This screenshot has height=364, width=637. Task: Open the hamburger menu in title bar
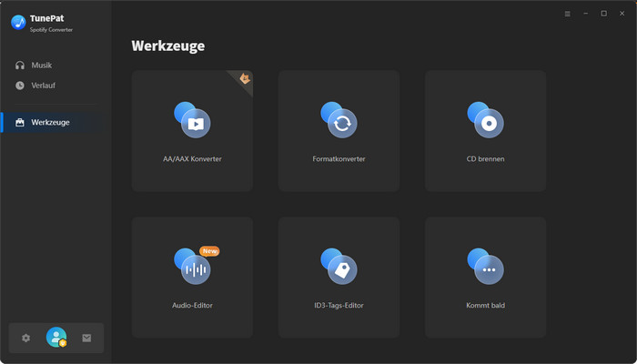click(x=568, y=14)
